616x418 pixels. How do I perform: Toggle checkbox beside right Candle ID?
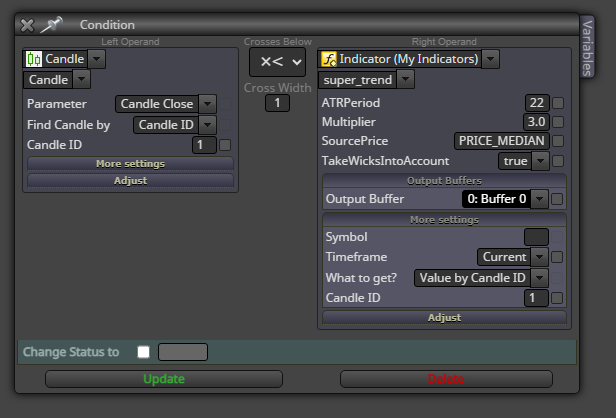tap(557, 298)
